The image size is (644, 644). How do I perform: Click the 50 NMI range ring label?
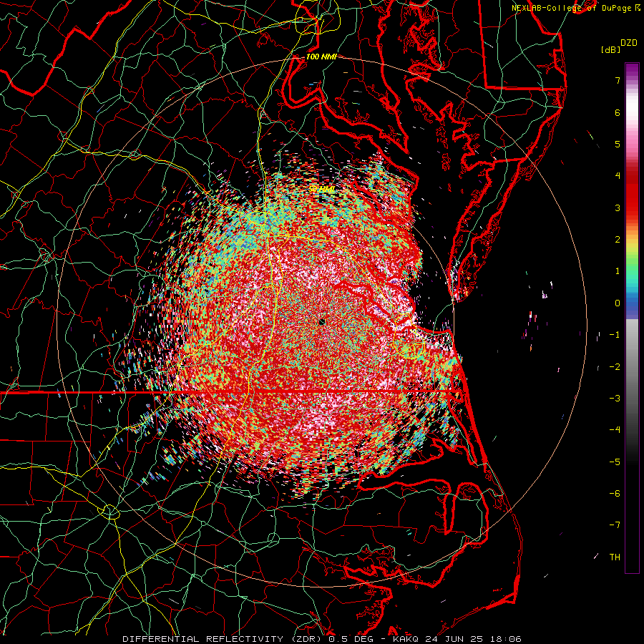tap(321, 189)
